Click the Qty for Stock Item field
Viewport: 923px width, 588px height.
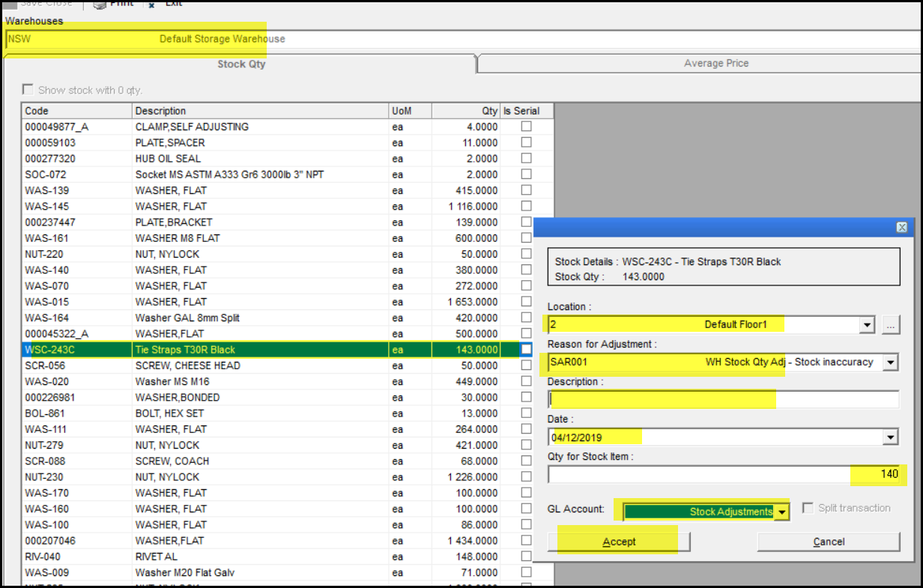point(723,474)
